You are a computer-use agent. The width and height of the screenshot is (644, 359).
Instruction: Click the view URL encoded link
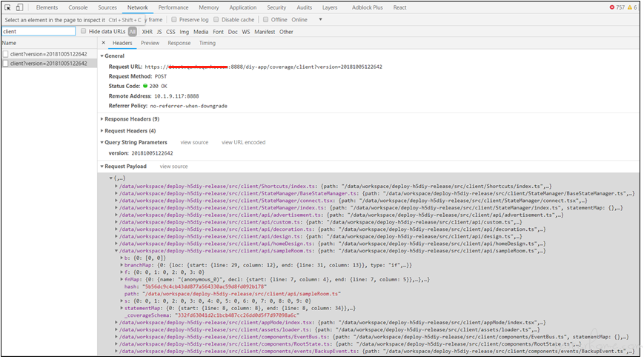pyautogui.click(x=244, y=142)
